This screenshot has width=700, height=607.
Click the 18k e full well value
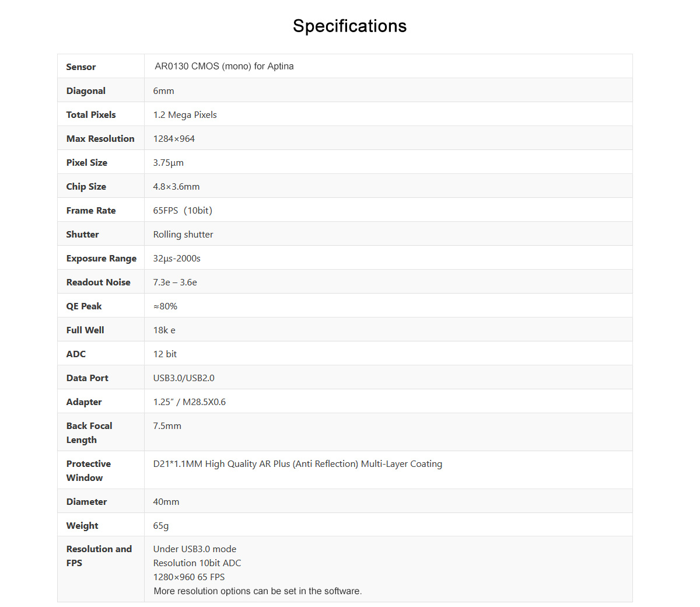point(164,330)
